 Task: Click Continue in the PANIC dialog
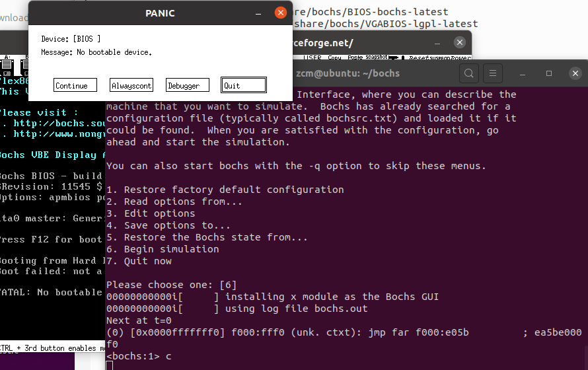75,85
